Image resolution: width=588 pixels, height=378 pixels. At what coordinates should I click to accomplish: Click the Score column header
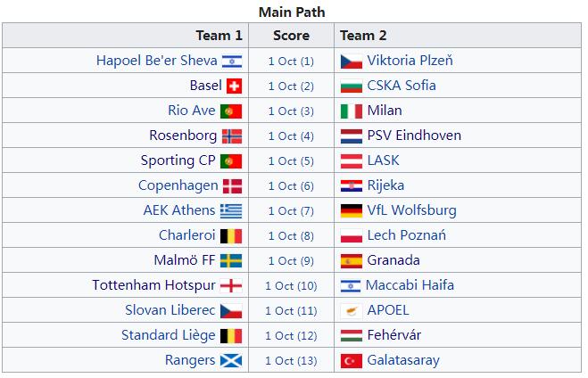292,36
